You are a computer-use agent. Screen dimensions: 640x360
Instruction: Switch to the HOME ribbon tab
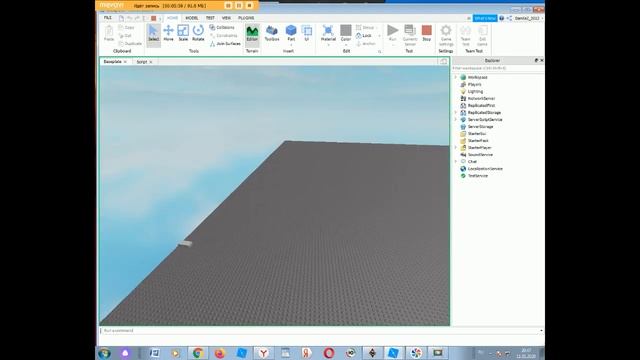click(172, 18)
